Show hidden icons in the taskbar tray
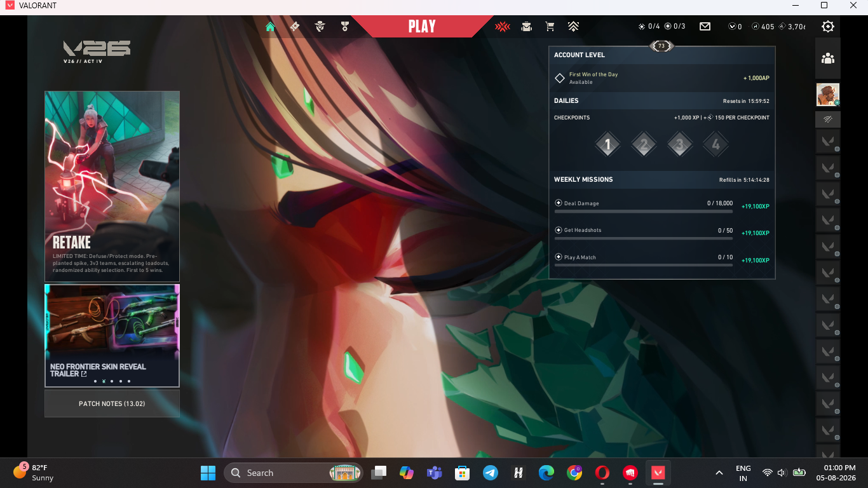The height and width of the screenshot is (488, 868). point(719,473)
